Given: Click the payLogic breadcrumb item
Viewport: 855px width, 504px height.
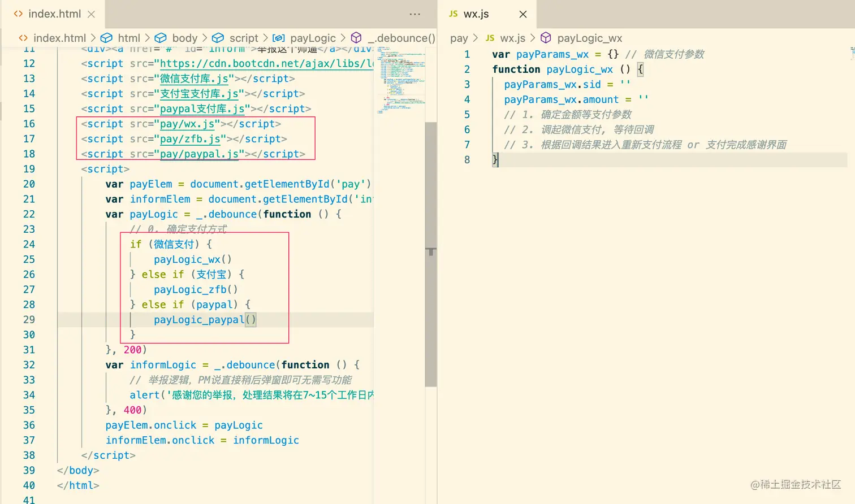Looking at the screenshot, I should point(313,38).
